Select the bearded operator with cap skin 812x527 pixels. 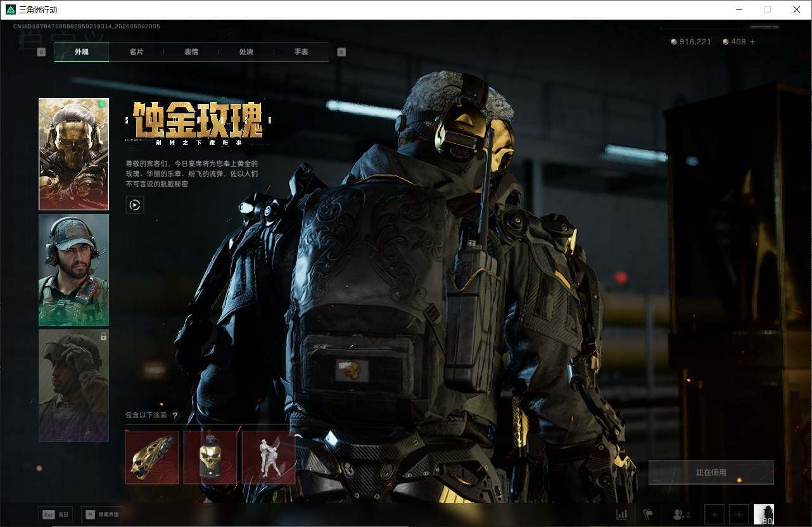point(74,270)
